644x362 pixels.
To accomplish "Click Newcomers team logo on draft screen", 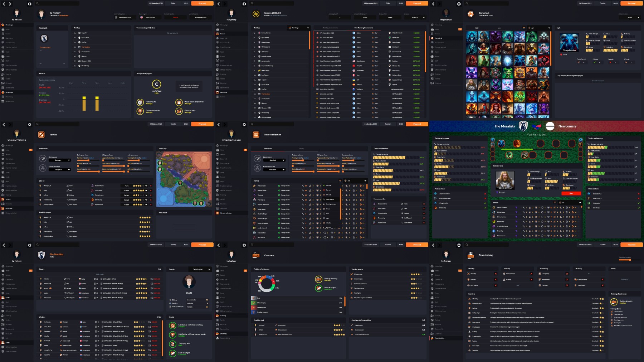I will 550,126.
